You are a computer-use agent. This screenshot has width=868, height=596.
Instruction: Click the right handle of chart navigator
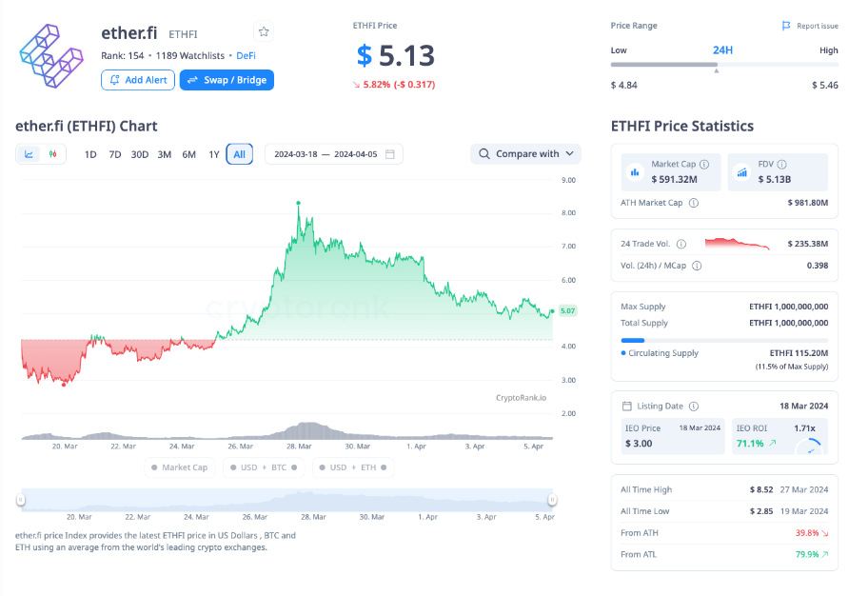[552, 500]
